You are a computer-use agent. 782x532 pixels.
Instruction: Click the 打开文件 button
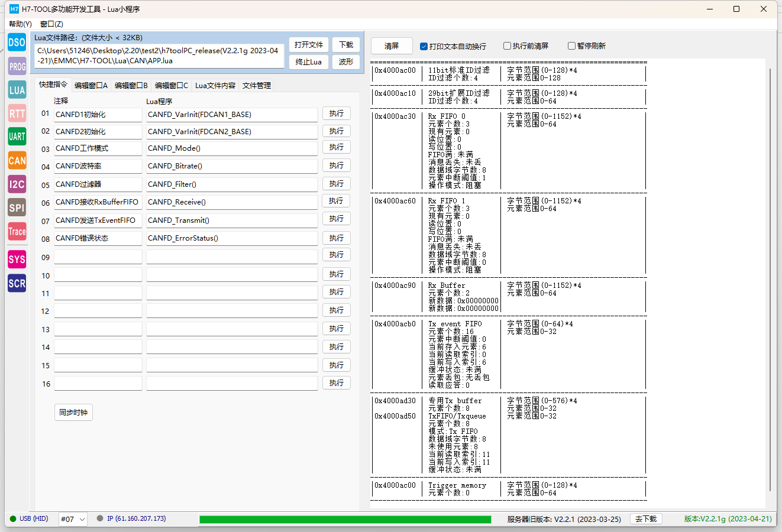(309, 45)
